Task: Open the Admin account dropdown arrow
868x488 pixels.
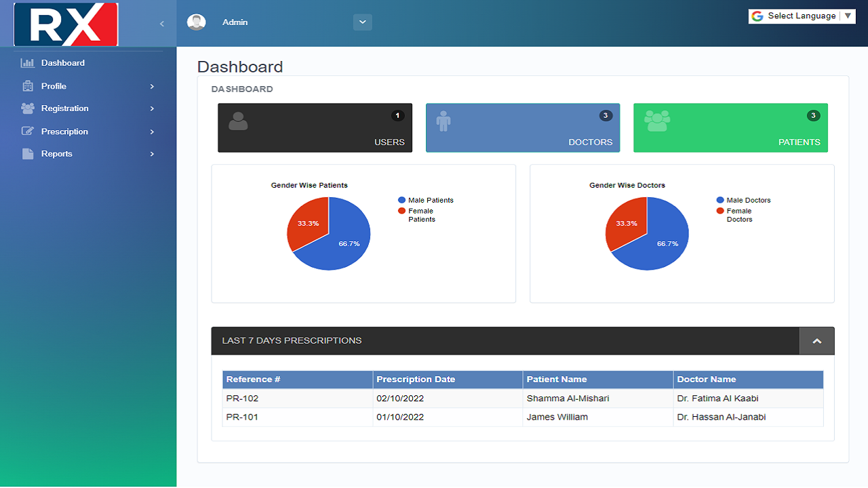Action: pyautogui.click(x=362, y=22)
